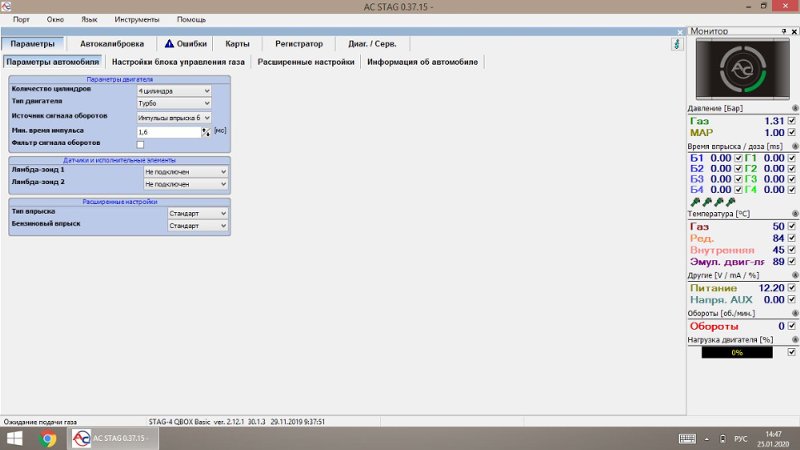The height and width of the screenshot is (450, 800).
Task: Toggle Фильтр сигнала оборотов checkbox
Action: [x=140, y=144]
